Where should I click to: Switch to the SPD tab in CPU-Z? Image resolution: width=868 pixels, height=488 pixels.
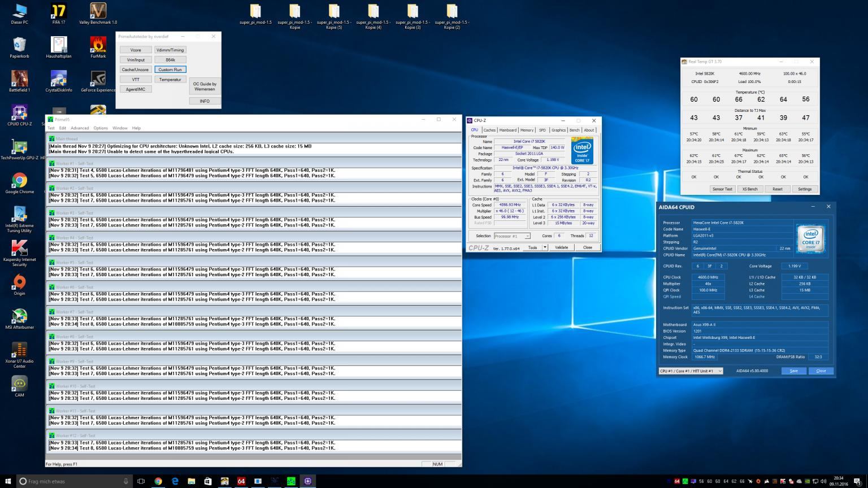[542, 130]
